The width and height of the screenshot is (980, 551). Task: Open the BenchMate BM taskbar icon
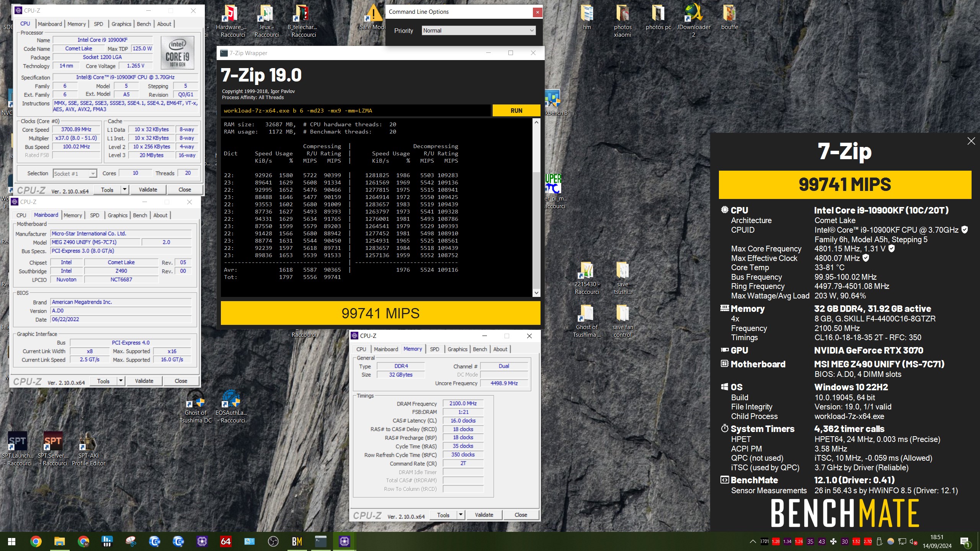(x=297, y=541)
